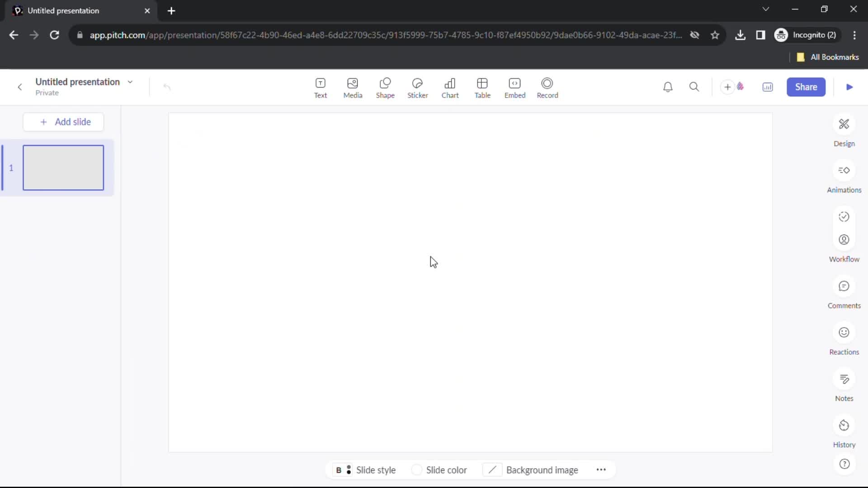The image size is (868, 488).
Task: Expand the more options menu bottom bar
Action: click(601, 470)
